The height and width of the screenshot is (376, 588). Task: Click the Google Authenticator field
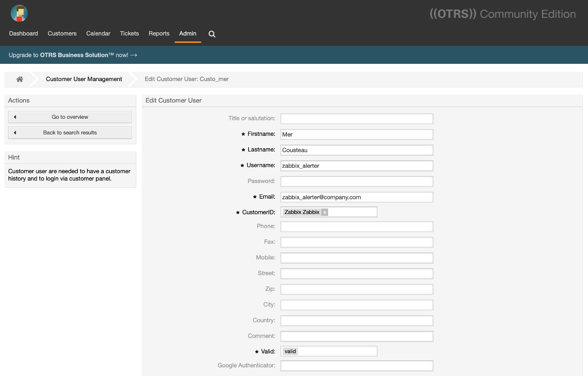point(356,366)
